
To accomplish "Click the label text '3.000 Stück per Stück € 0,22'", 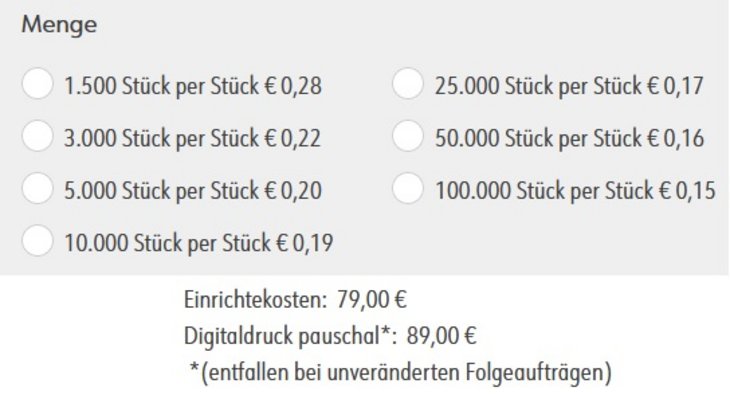I will 192,138.
